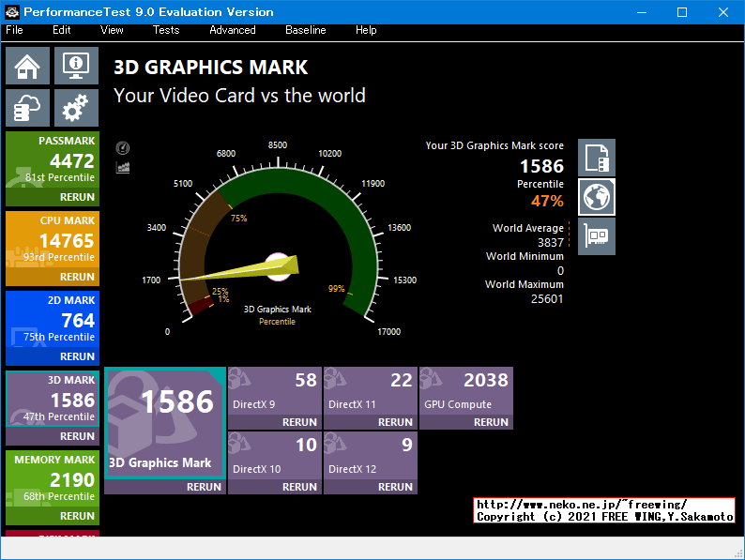The height and width of the screenshot is (560, 745).
Task: Rerun the GPU Compute test
Action: (x=491, y=422)
